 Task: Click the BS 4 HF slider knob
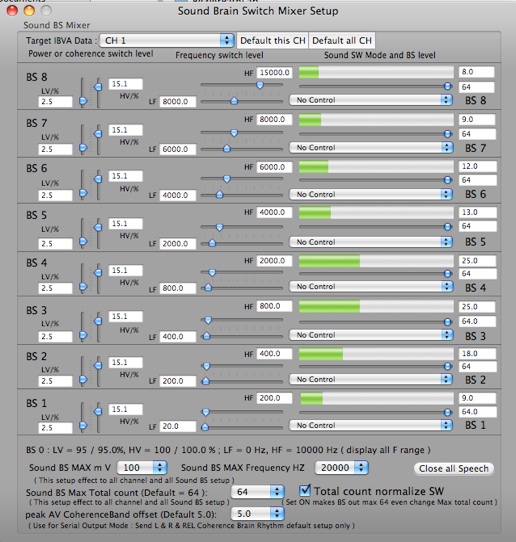pos(212,273)
